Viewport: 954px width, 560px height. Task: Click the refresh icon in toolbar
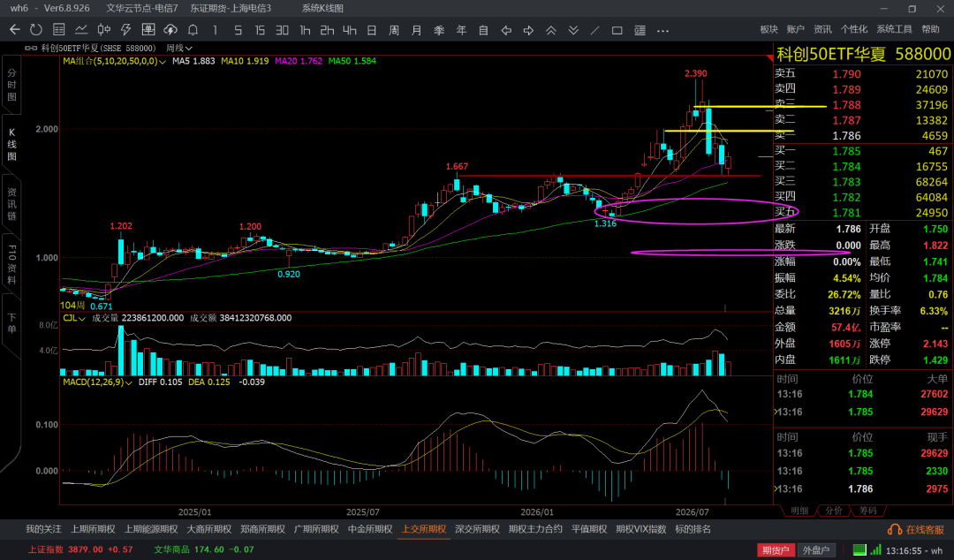(36, 30)
